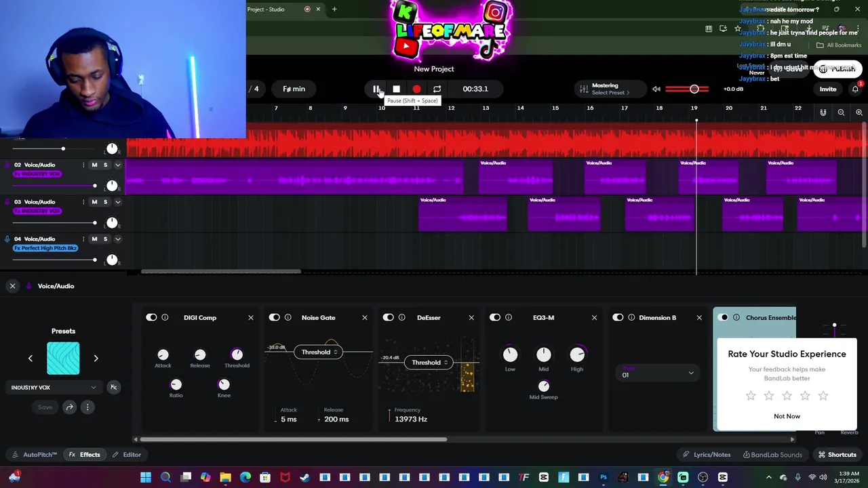This screenshot has width=868, height=488.
Task: Click the teal preset thumbnail image
Action: click(63, 359)
